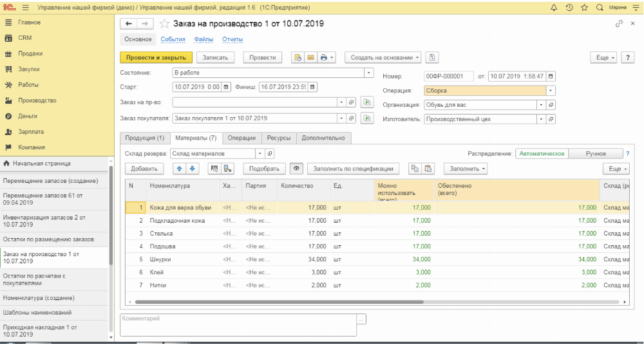Switch to Операции tab
644x345 pixels.
coord(242,138)
